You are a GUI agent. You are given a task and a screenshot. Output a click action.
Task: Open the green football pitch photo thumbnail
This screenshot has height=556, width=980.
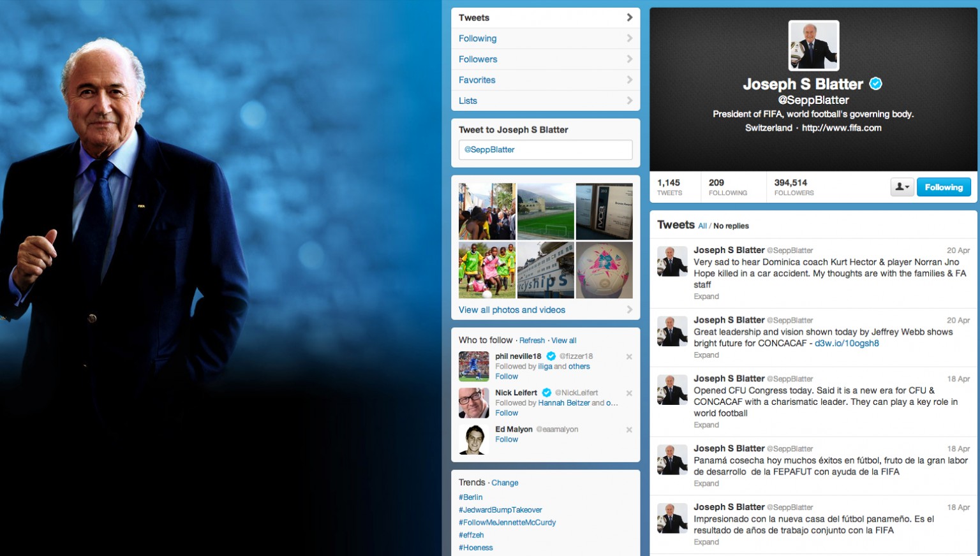pyautogui.click(x=546, y=212)
